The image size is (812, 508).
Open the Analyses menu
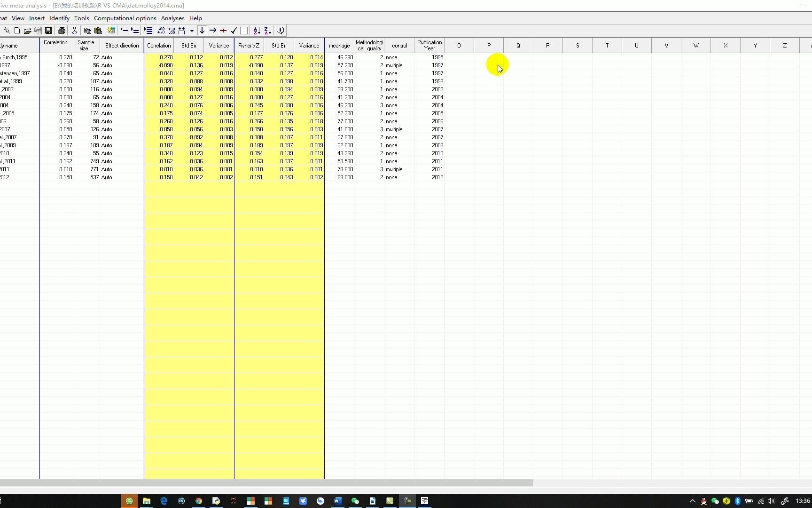tap(172, 18)
